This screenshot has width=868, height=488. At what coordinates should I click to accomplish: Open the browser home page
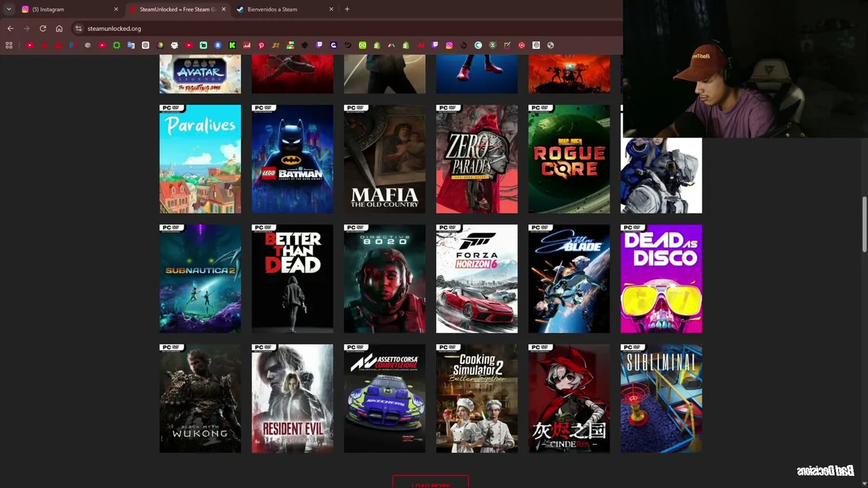(59, 28)
